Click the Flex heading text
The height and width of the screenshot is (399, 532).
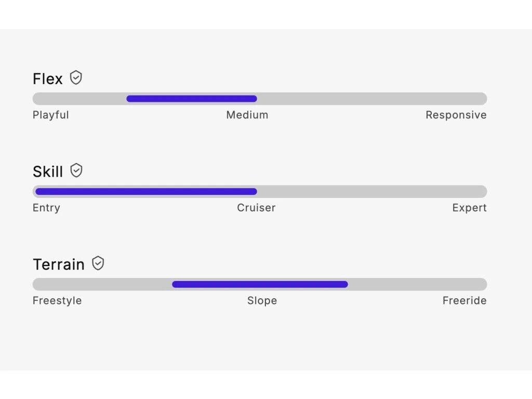point(48,79)
